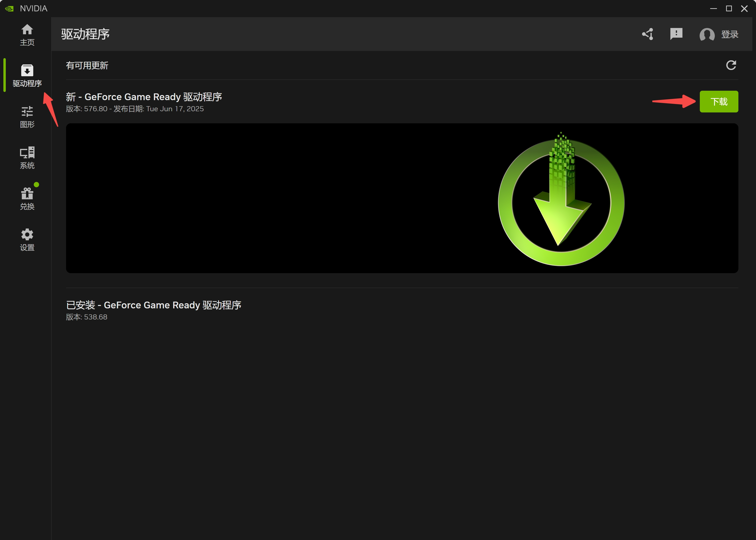Click the 有可用更新 status heading
The height and width of the screenshot is (540, 756).
point(87,65)
